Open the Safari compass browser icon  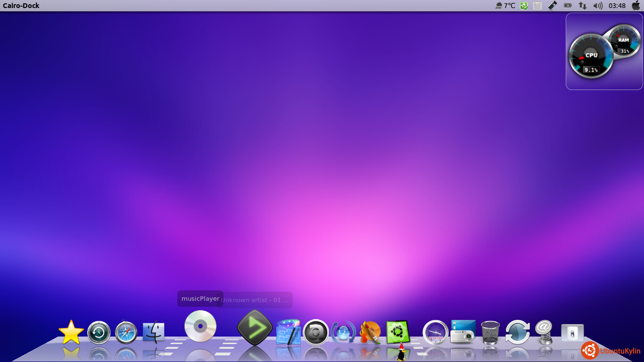pyautogui.click(x=126, y=333)
